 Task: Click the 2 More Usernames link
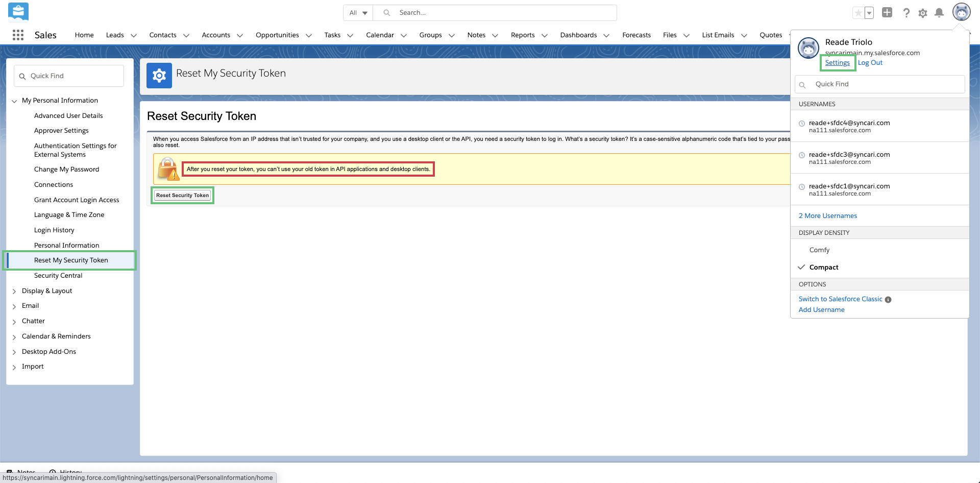click(828, 216)
